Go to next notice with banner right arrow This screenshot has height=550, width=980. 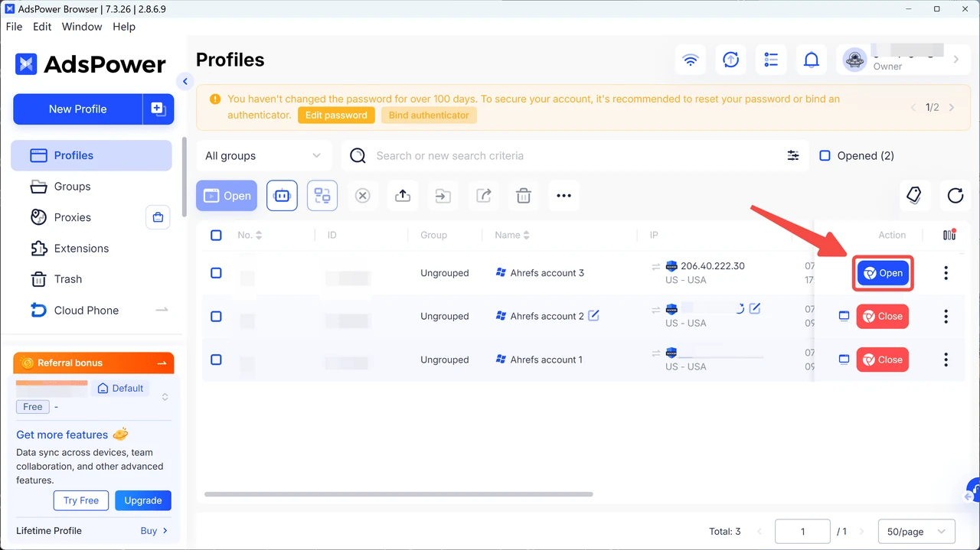pyautogui.click(x=952, y=108)
